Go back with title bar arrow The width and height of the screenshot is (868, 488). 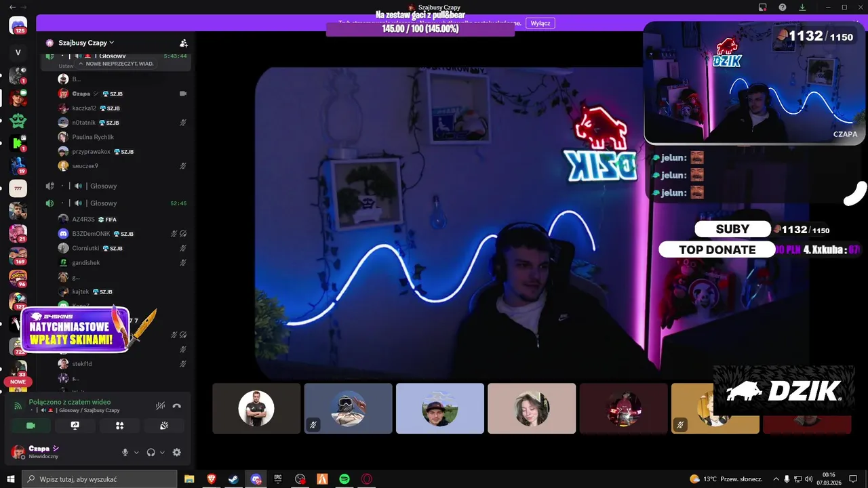(14, 7)
